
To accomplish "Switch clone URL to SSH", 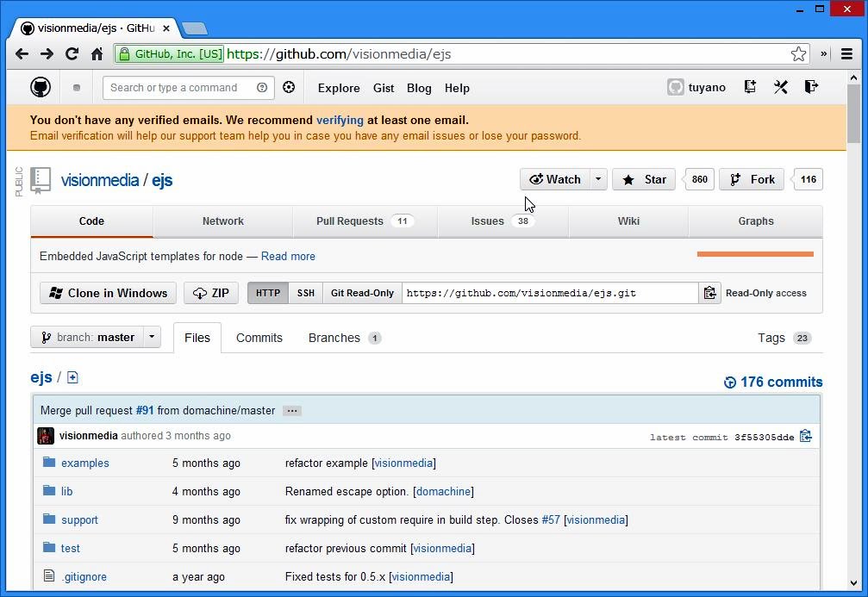I will point(306,293).
